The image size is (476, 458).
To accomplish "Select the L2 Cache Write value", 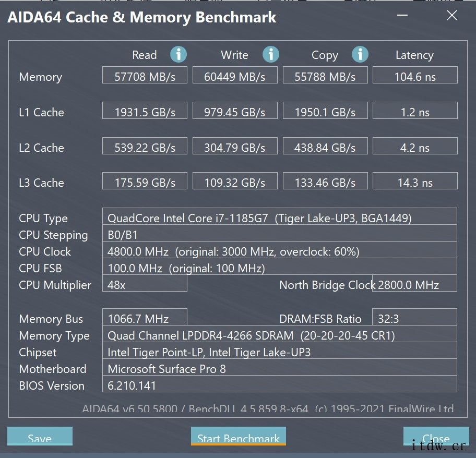I will (x=234, y=148).
